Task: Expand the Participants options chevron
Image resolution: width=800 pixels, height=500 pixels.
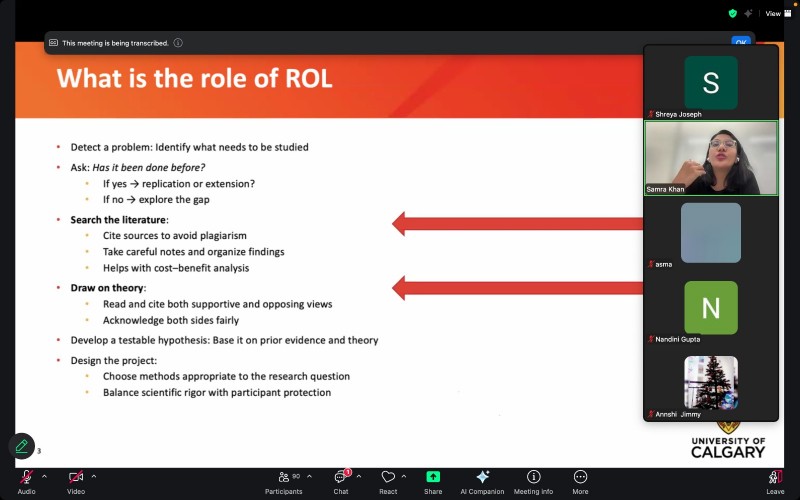Action: (309, 476)
